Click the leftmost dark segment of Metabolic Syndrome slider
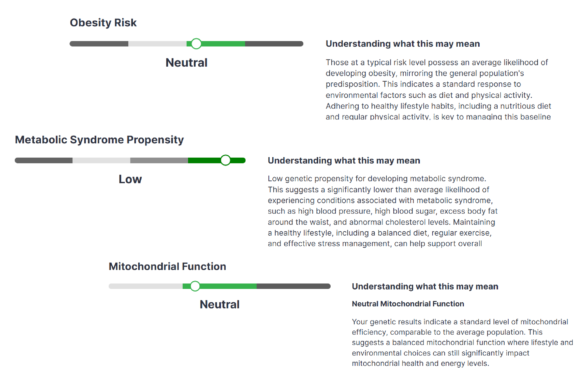Image resolution: width=588 pixels, height=373 pixels. point(44,161)
